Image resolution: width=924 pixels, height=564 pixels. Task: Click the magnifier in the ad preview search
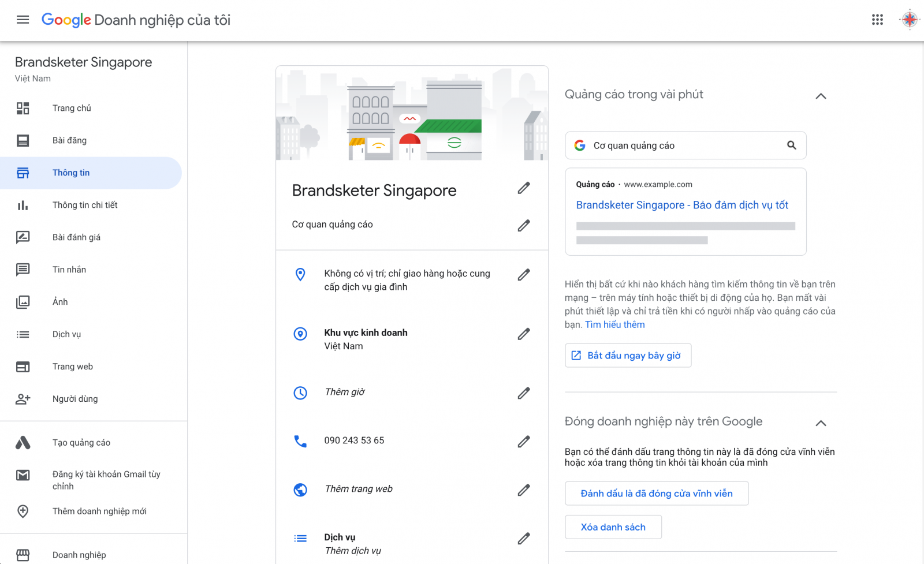(x=791, y=145)
